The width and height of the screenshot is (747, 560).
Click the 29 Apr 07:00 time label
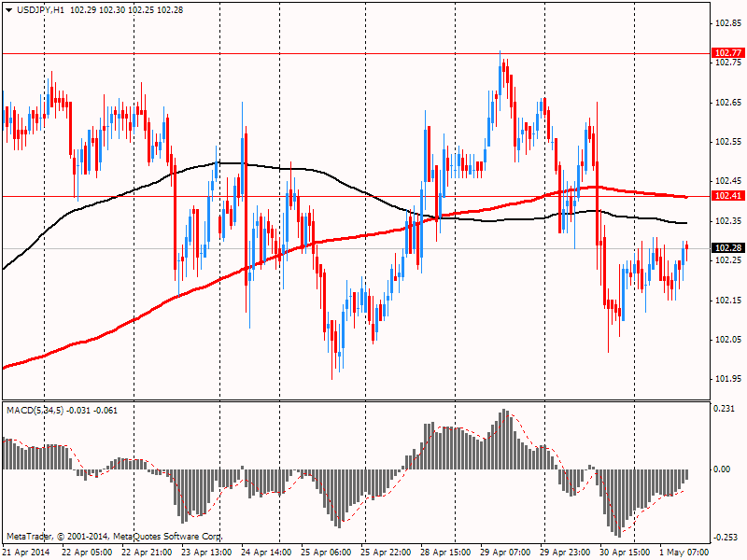point(506,552)
